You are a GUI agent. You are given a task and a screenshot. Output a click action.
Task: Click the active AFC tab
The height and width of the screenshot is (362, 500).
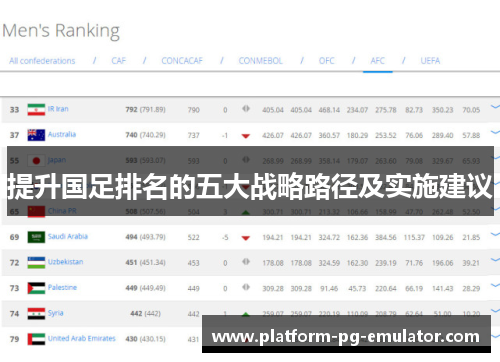[378, 61]
